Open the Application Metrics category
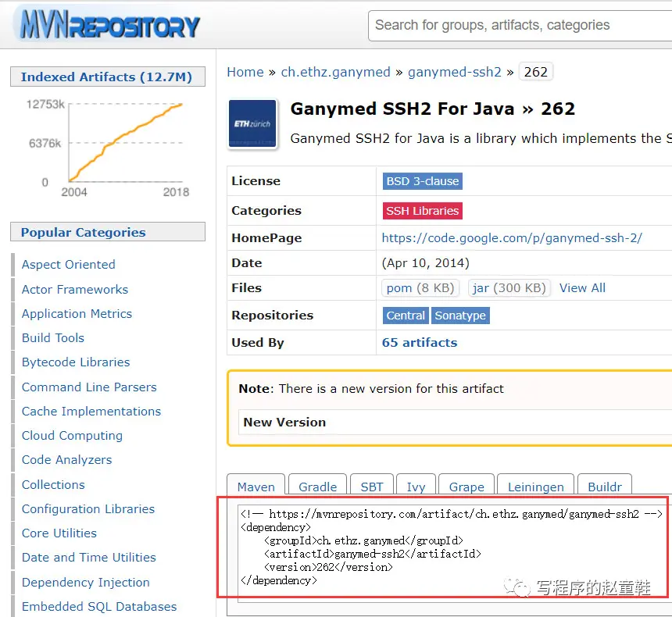This screenshot has width=672, height=617. (x=77, y=314)
